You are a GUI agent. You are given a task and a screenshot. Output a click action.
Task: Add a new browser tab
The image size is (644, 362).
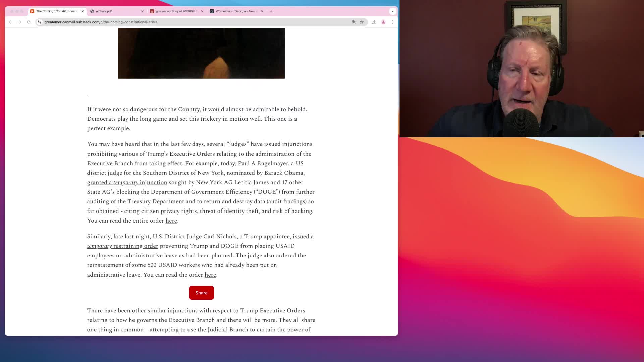click(x=271, y=11)
